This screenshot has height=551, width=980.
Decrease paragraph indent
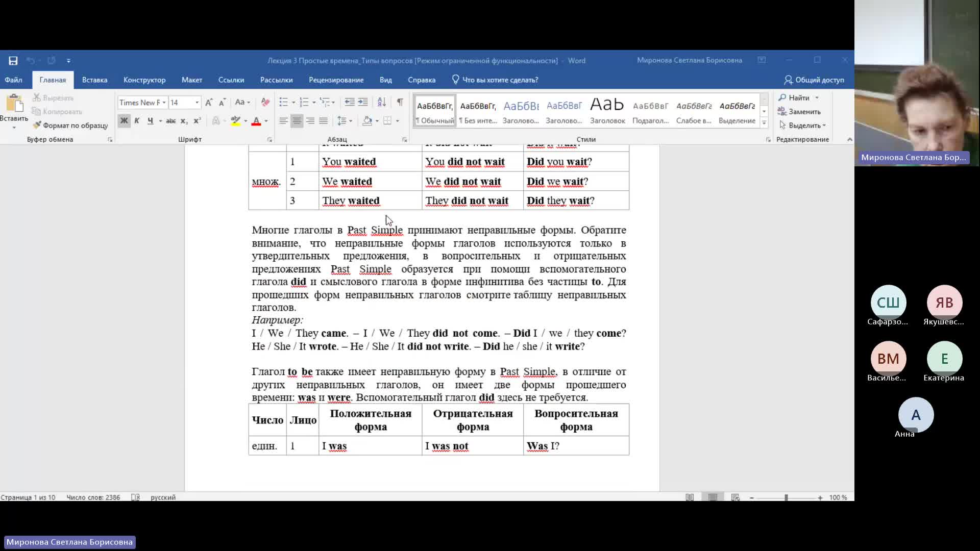click(350, 103)
